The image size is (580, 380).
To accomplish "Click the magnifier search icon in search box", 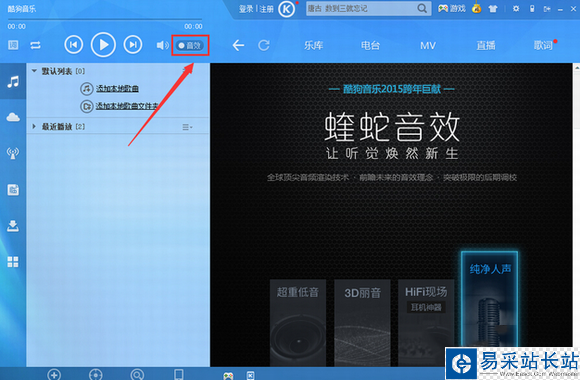I will click(x=422, y=8).
